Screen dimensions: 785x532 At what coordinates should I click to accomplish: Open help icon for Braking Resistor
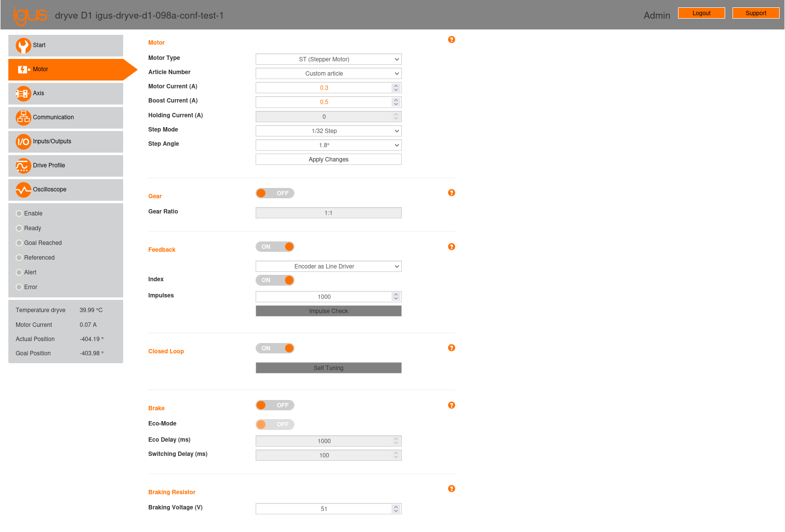[451, 489]
